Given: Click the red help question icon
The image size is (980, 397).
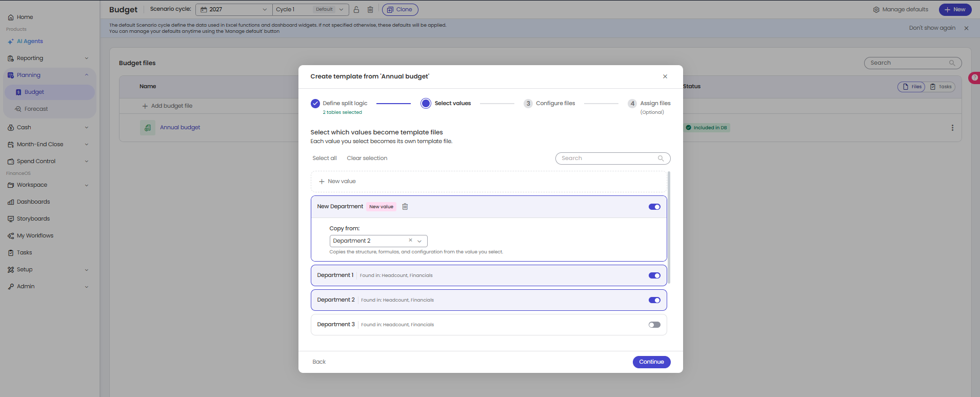Looking at the screenshot, I should 974,78.
